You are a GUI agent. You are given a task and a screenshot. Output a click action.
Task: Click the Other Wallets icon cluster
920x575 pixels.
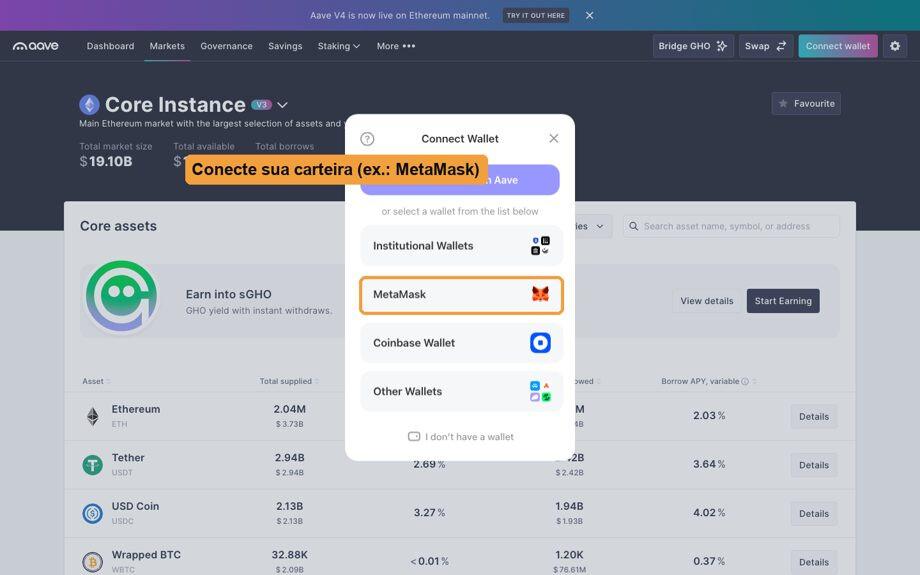tap(540, 391)
